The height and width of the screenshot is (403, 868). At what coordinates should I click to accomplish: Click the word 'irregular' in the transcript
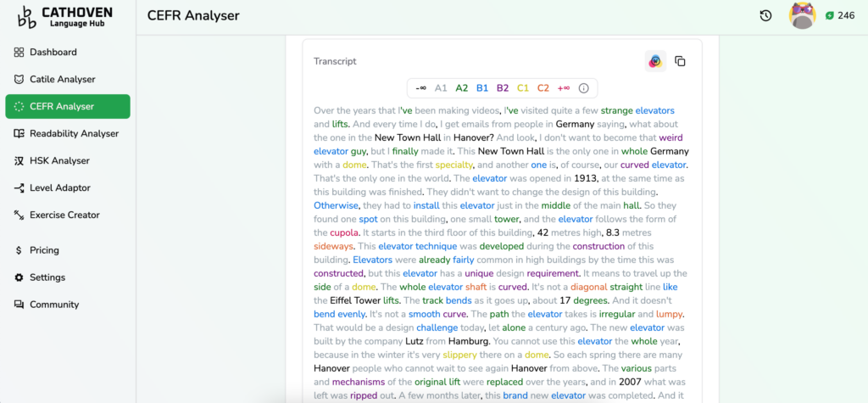tap(618, 314)
